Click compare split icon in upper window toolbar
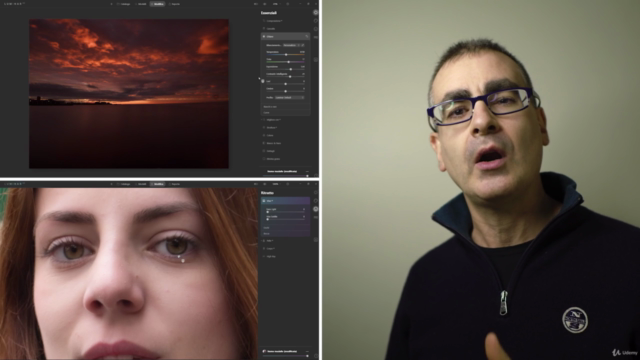This screenshot has width=640, height=360. pos(256,4)
